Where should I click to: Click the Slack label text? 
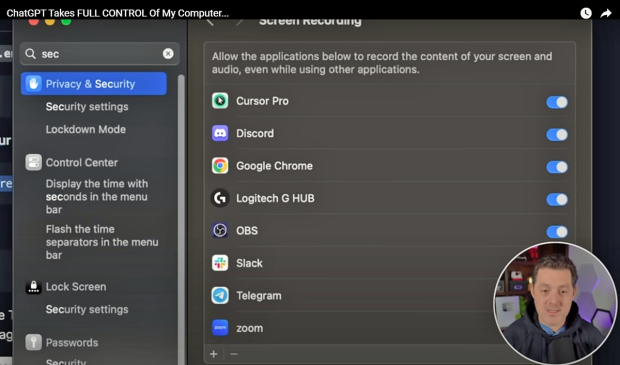[x=250, y=263]
